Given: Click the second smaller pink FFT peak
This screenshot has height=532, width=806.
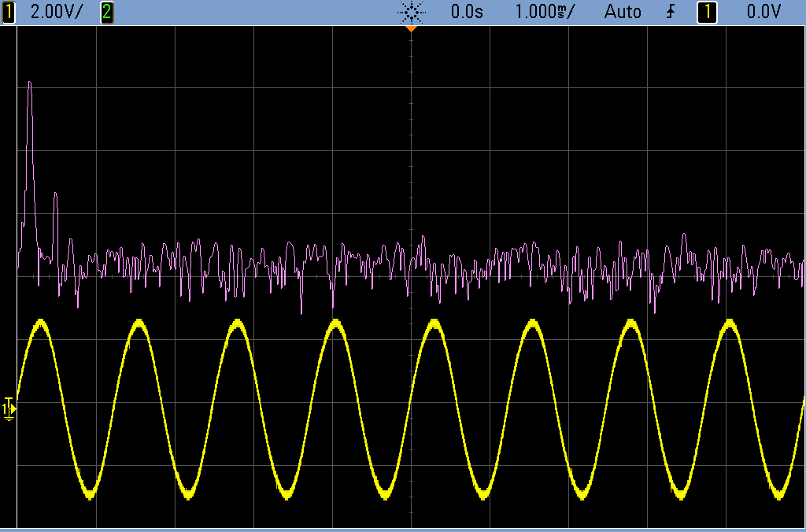Looking at the screenshot, I should point(55,194).
